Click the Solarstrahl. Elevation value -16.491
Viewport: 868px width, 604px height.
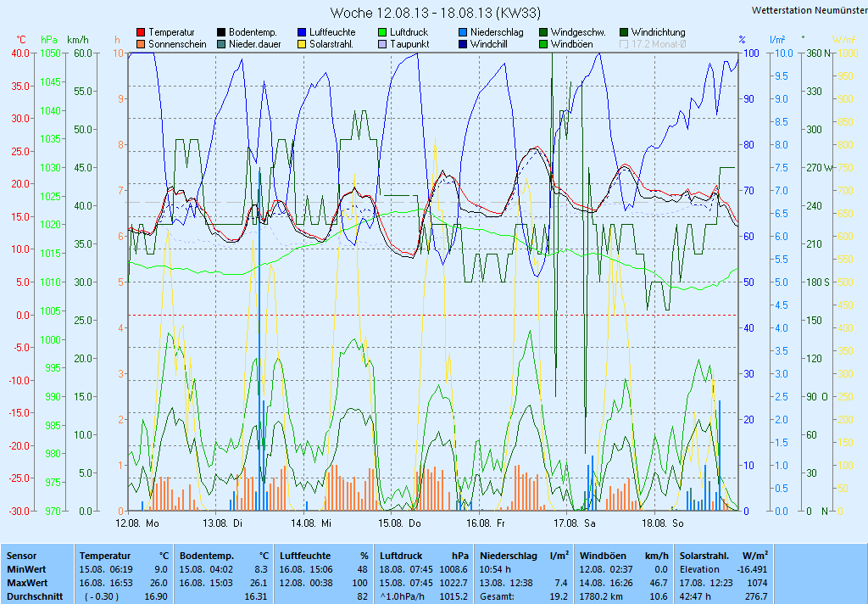753,569
